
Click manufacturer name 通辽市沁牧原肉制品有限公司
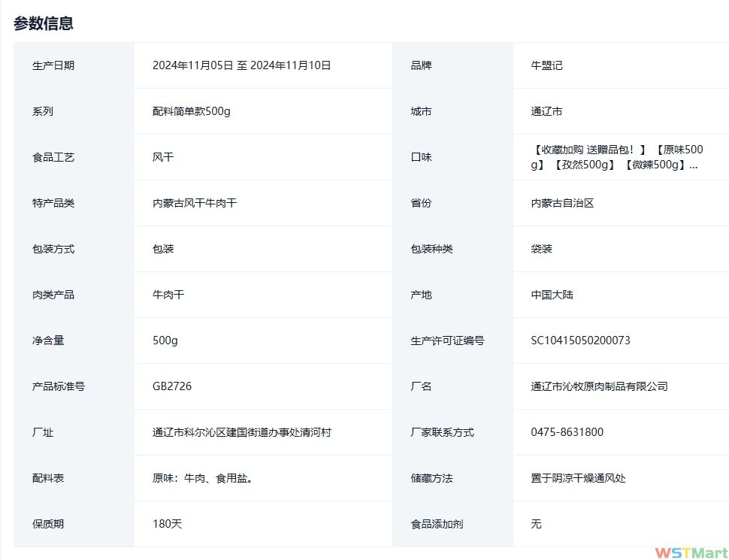(x=599, y=386)
